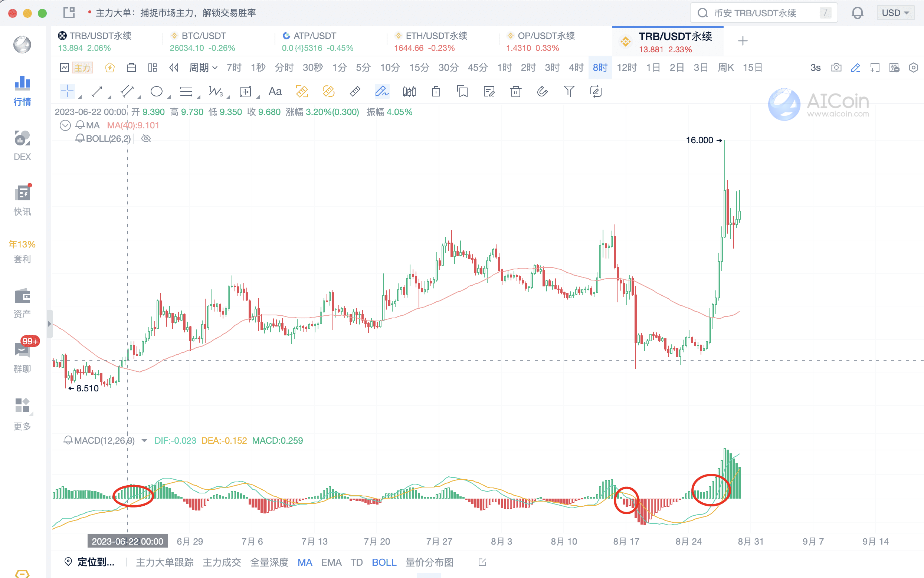Open 全量深度 full depth indicator
The height and width of the screenshot is (578, 924).
pos(269,562)
